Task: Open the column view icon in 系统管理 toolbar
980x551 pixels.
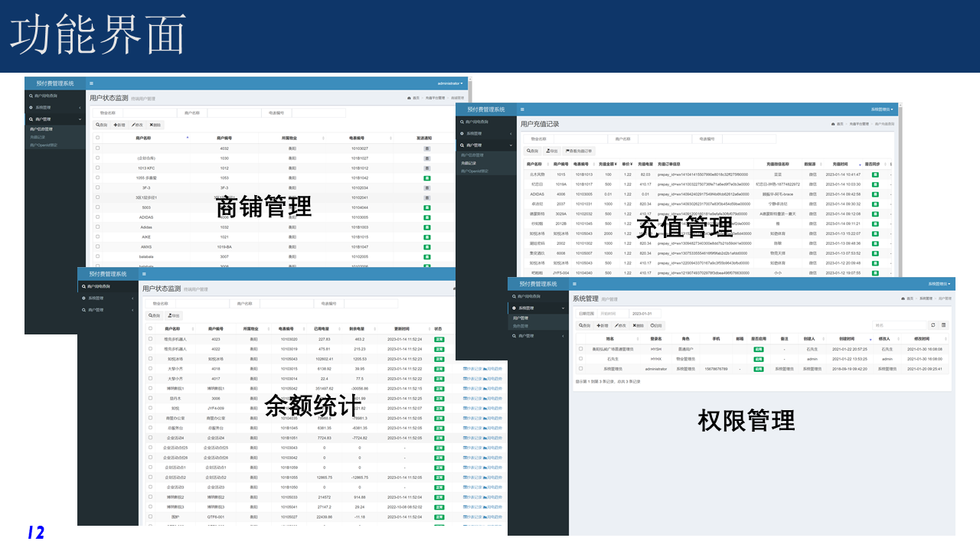Action: 944,325
